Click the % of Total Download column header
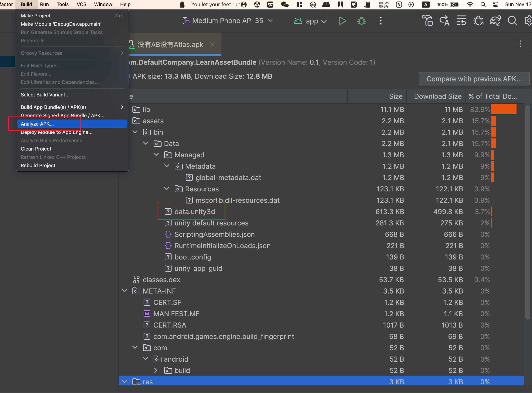The width and height of the screenshot is (532, 393). (494, 96)
